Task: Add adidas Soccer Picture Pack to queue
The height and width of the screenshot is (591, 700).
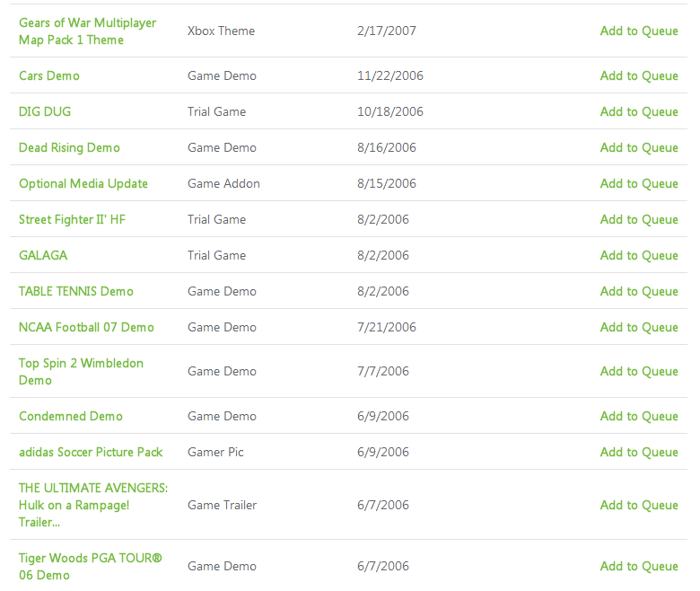Action: point(639,452)
